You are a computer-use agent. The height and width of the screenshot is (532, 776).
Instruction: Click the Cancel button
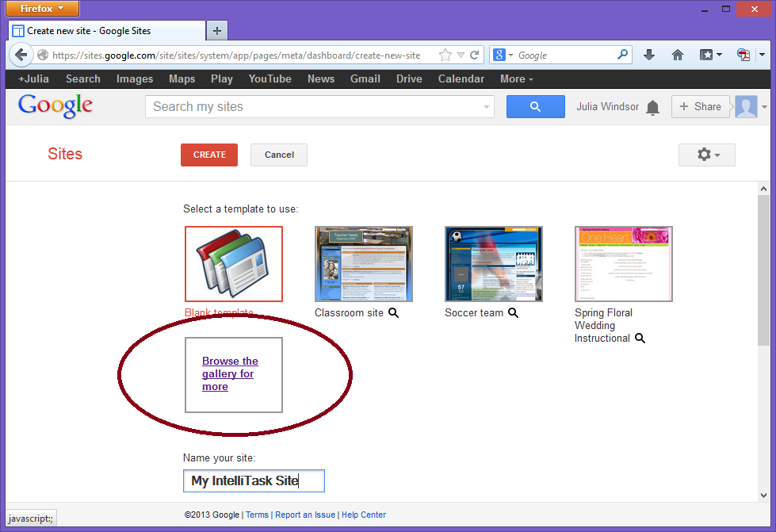coord(279,155)
